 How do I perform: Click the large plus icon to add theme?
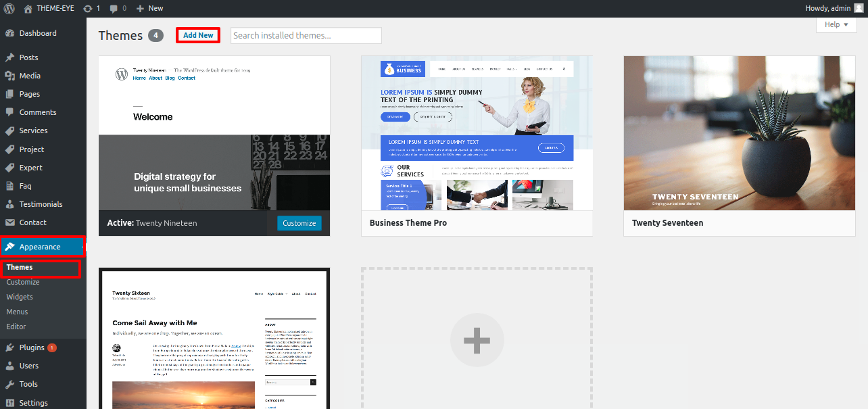[477, 340]
